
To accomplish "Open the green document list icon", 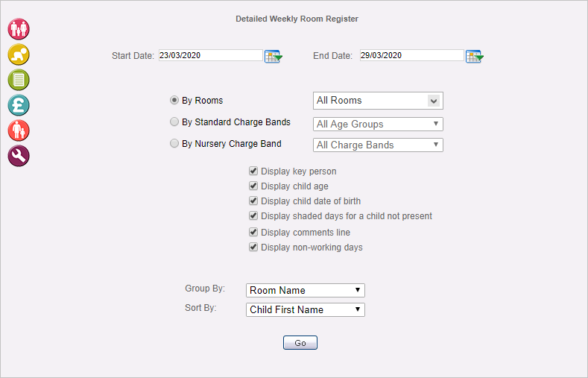I will (x=19, y=80).
